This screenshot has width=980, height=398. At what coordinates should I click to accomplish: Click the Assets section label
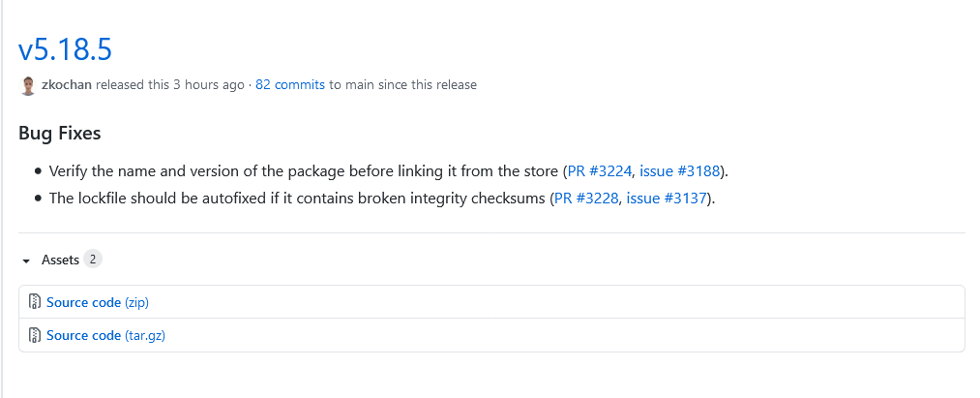[x=60, y=260]
